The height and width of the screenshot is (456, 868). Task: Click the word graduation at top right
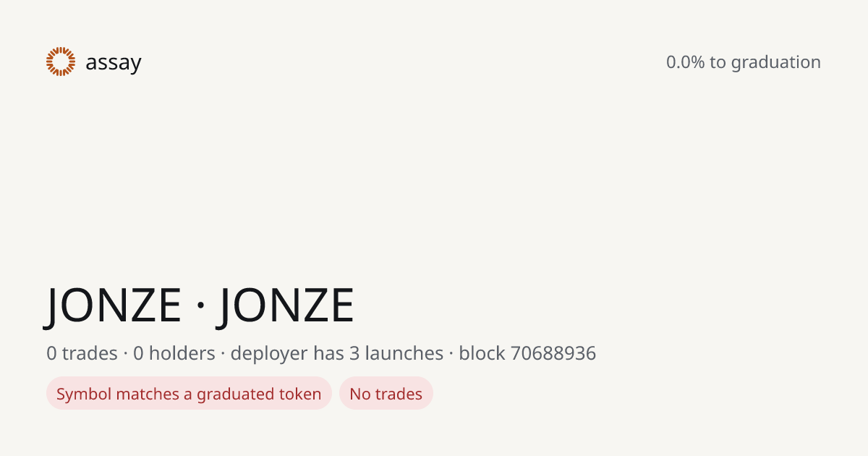(775, 63)
